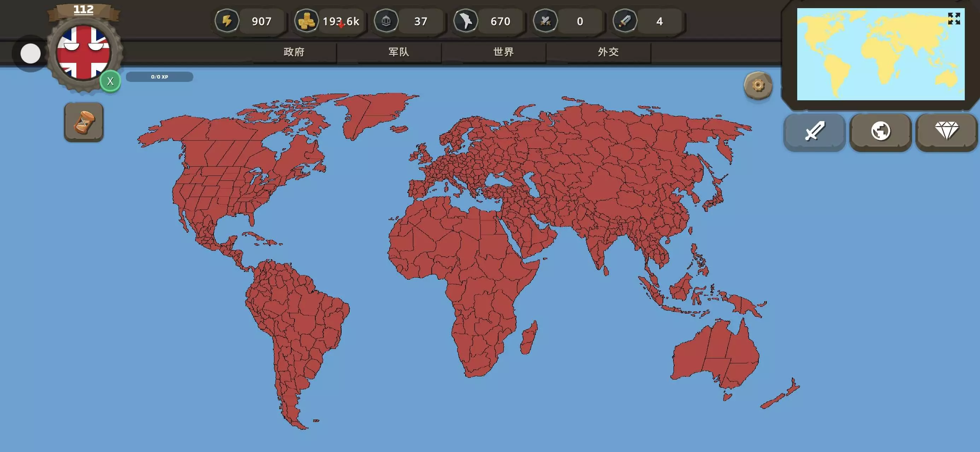980x452 pixels.
Task: Click the sword weapon icon showing 4
Action: pyautogui.click(x=625, y=21)
